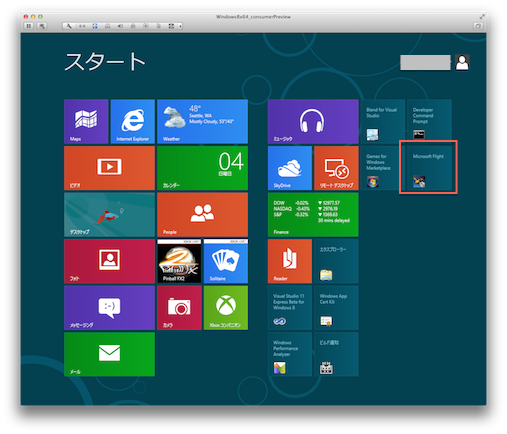Open the Maps tile

pos(86,121)
